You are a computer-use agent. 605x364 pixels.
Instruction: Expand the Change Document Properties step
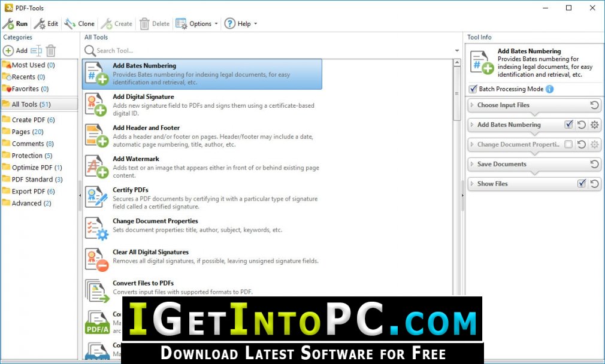pyautogui.click(x=472, y=144)
